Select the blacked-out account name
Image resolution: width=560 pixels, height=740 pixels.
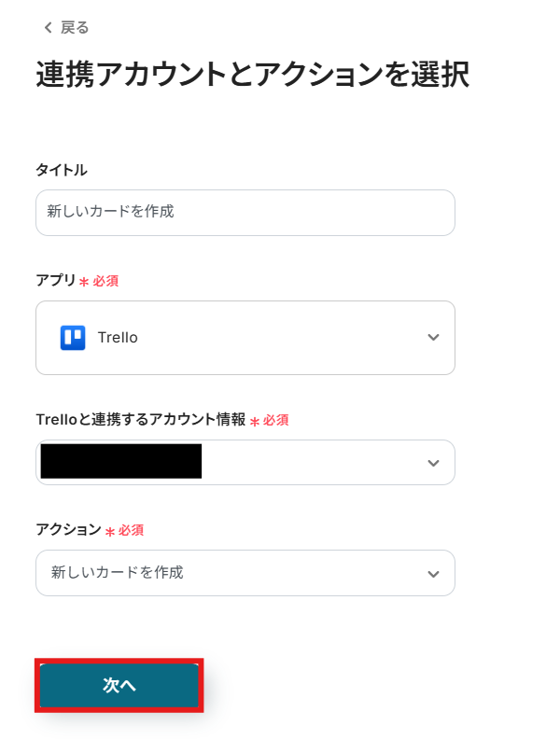pyautogui.click(x=121, y=462)
